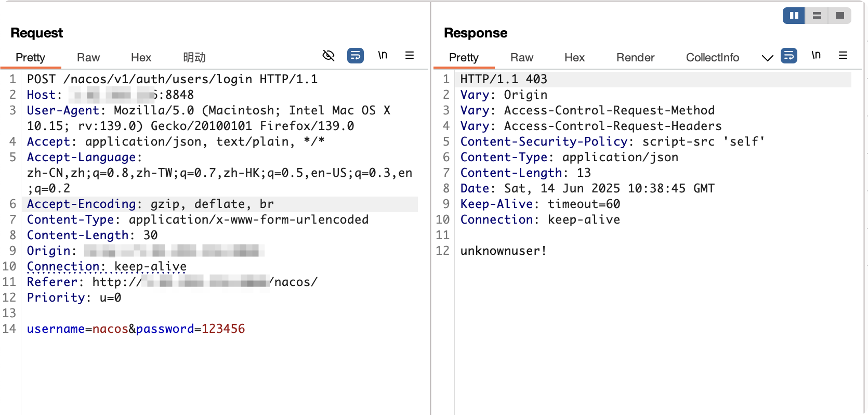Open the Response Hex tab

click(574, 58)
